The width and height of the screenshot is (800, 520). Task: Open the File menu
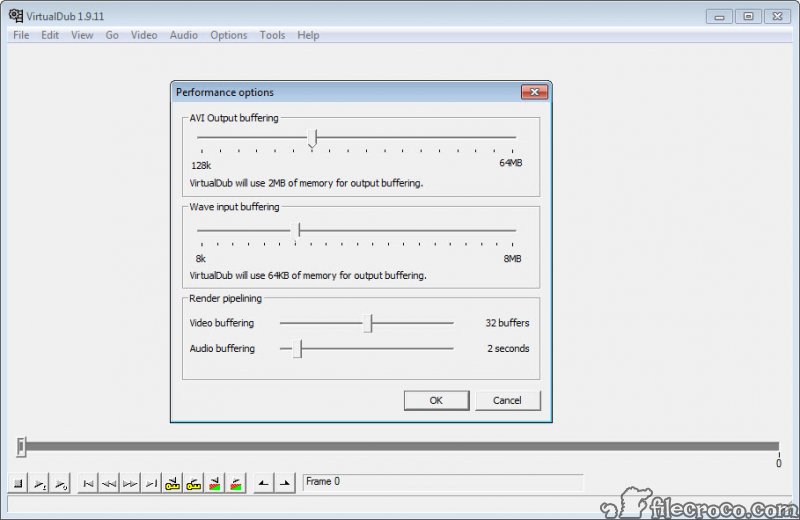(x=21, y=35)
